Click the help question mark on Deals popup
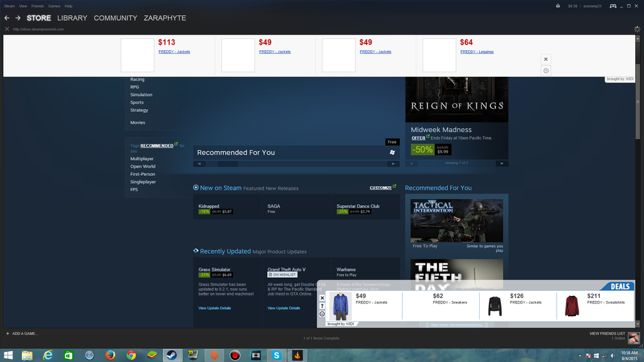 323,306
